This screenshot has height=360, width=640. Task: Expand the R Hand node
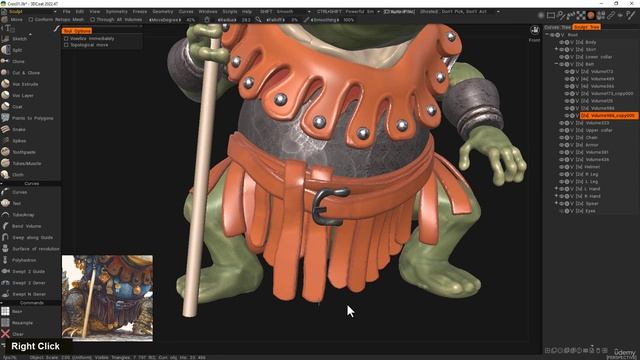tap(556, 196)
